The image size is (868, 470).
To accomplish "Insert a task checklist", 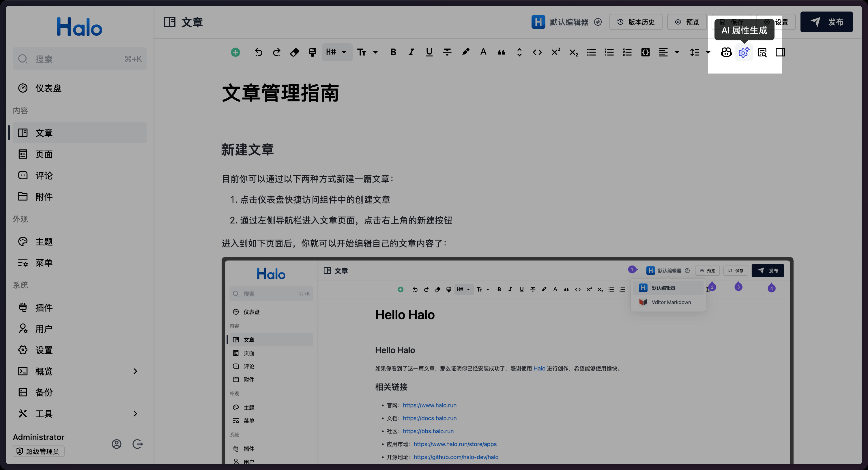I will pyautogui.click(x=627, y=52).
